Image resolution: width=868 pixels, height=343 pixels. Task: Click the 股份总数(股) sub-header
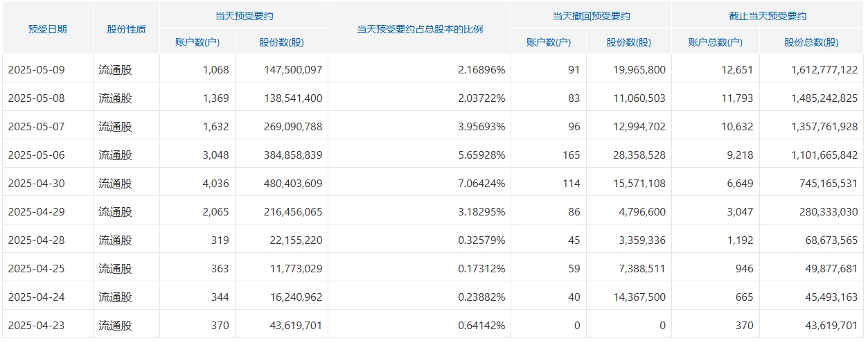click(x=811, y=42)
